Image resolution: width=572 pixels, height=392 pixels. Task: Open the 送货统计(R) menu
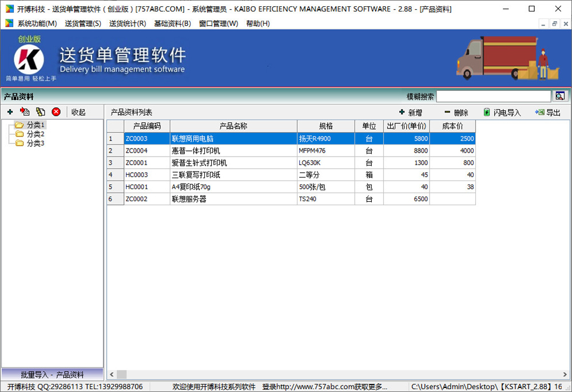(128, 23)
